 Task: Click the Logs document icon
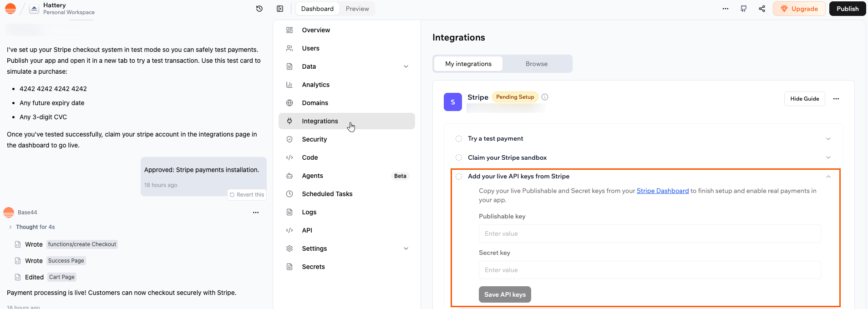289,212
